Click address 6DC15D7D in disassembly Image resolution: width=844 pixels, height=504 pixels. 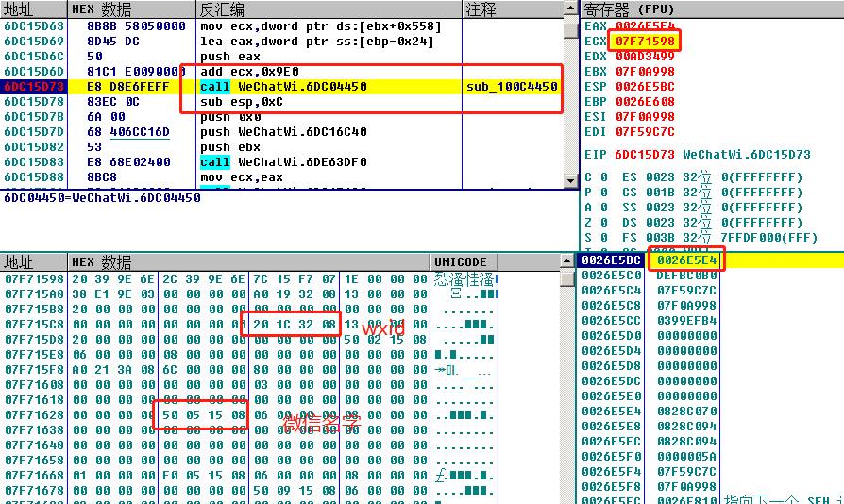pyautogui.click(x=34, y=132)
